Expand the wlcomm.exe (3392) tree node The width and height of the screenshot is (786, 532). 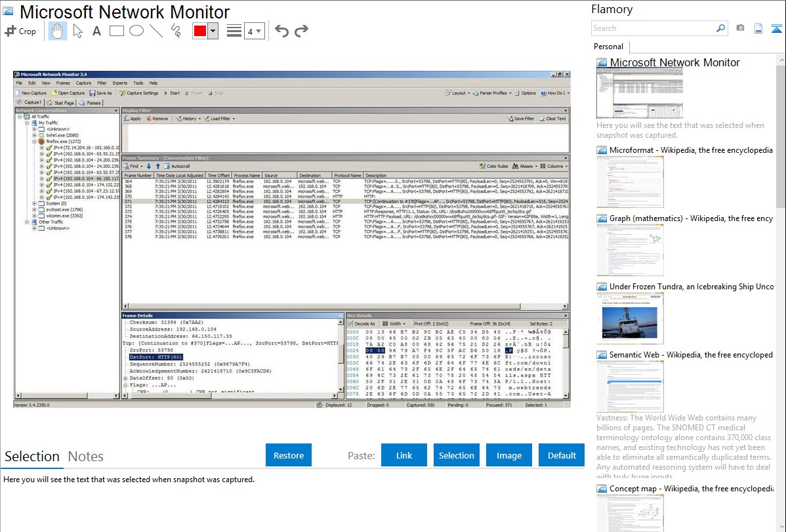pyautogui.click(x=35, y=216)
